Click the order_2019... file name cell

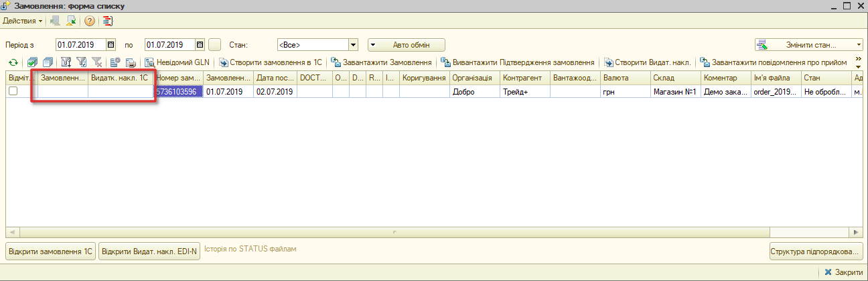[x=776, y=92]
